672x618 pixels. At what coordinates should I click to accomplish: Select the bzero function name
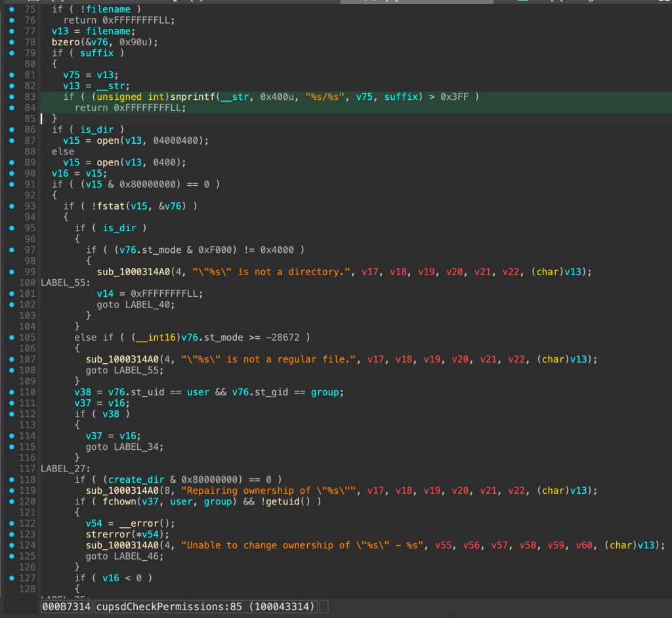(x=66, y=42)
